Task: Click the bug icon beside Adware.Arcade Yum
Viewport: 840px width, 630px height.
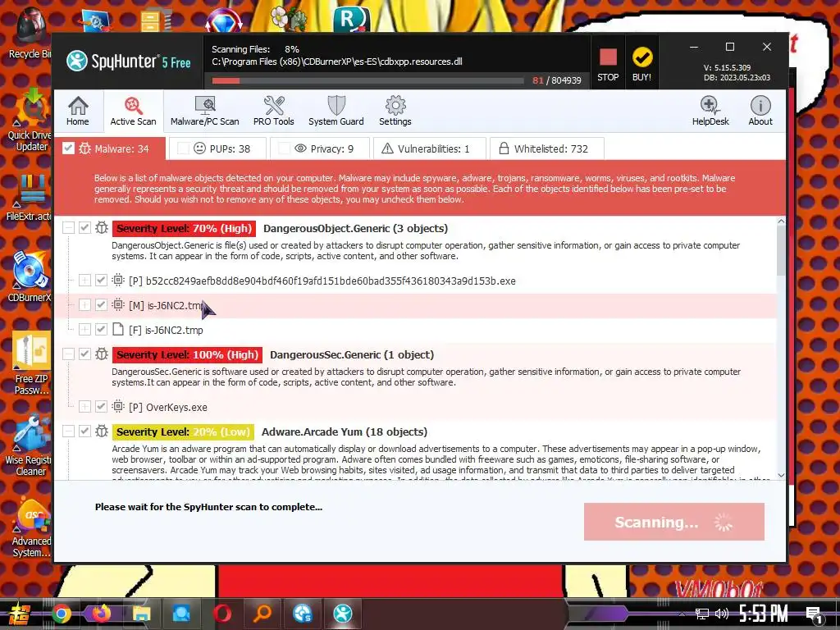Action: (102, 431)
